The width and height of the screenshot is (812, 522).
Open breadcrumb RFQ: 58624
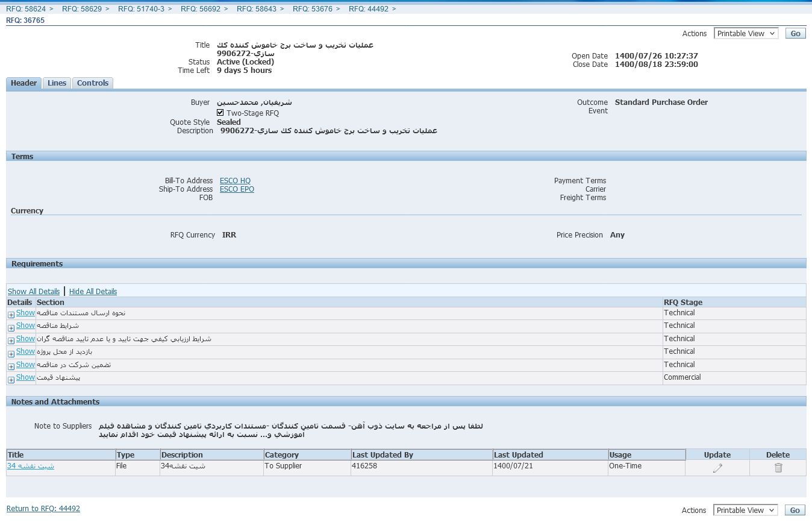tap(26, 9)
